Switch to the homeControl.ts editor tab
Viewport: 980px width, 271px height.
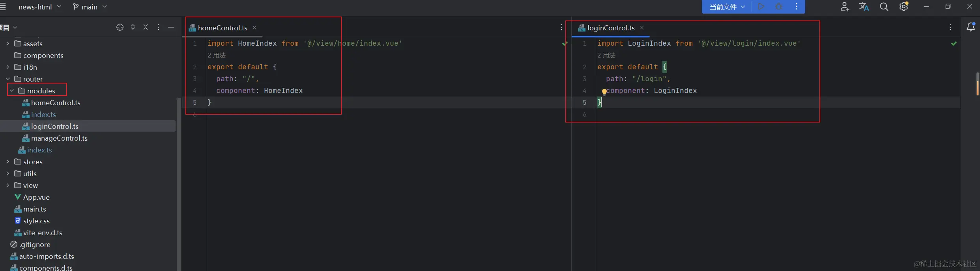click(x=222, y=28)
